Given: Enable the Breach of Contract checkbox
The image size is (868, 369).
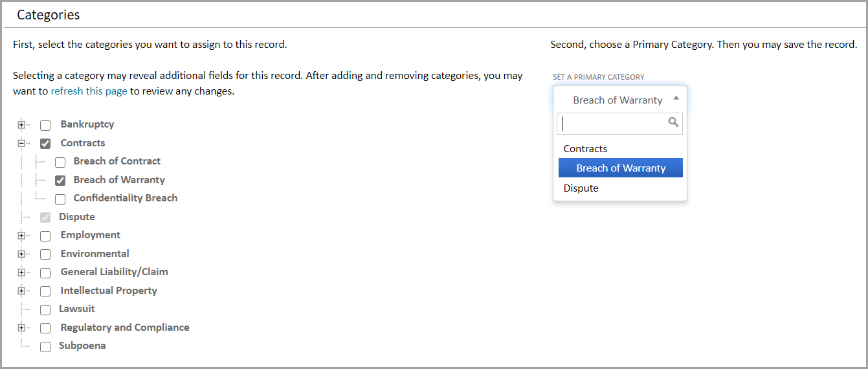Looking at the screenshot, I should click(x=60, y=162).
